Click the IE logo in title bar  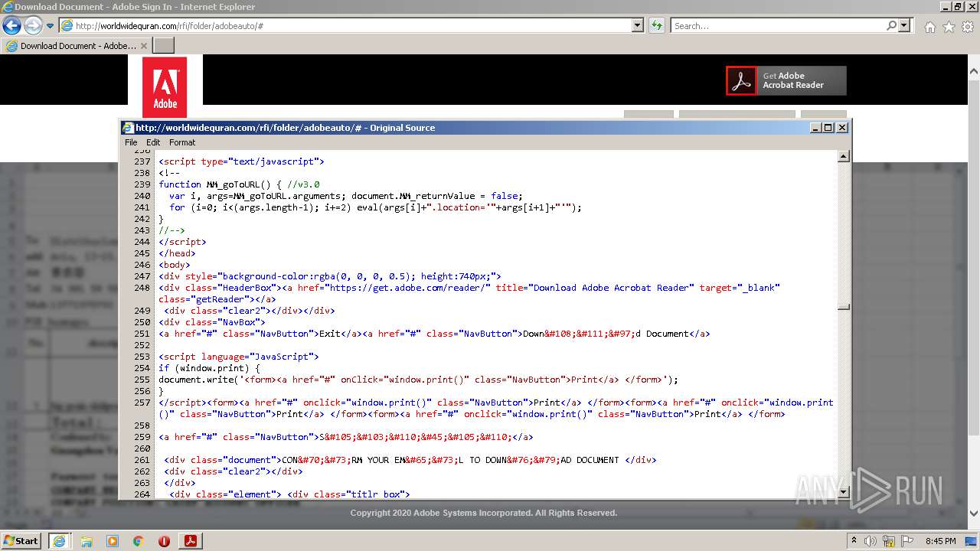tap(8, 7)
